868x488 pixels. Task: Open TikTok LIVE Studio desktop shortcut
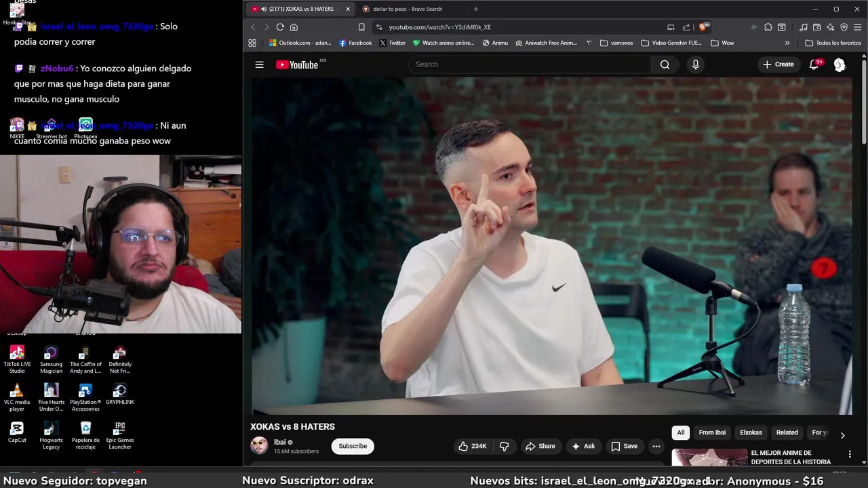tap(17, 359)
